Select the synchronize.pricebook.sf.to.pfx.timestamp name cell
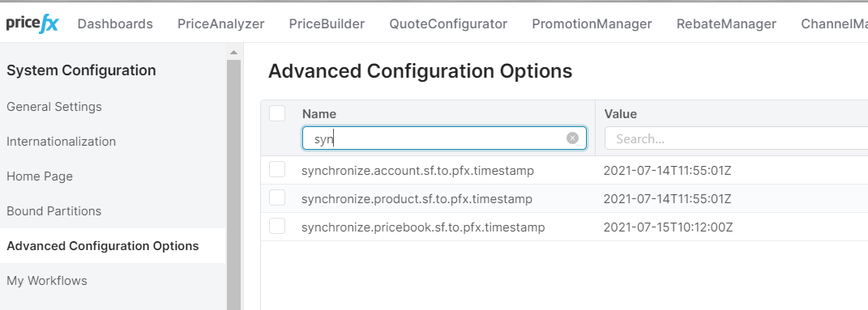The image size is (868, 310). [x=424, y=227]
